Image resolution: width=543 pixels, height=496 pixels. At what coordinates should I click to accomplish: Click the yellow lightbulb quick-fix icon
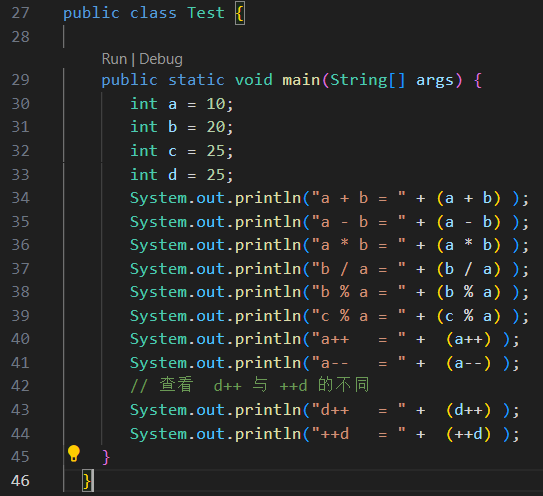[x=73, y=453]
